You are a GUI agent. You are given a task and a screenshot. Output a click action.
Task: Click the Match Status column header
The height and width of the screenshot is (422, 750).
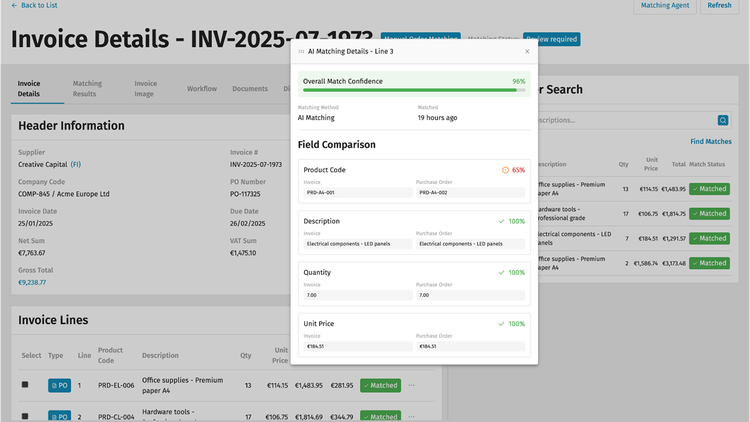707,164
